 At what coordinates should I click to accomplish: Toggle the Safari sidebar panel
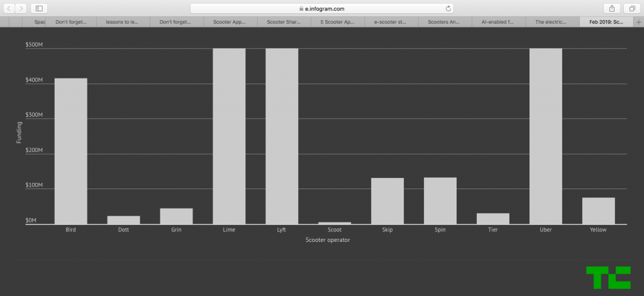click(39, 8)
